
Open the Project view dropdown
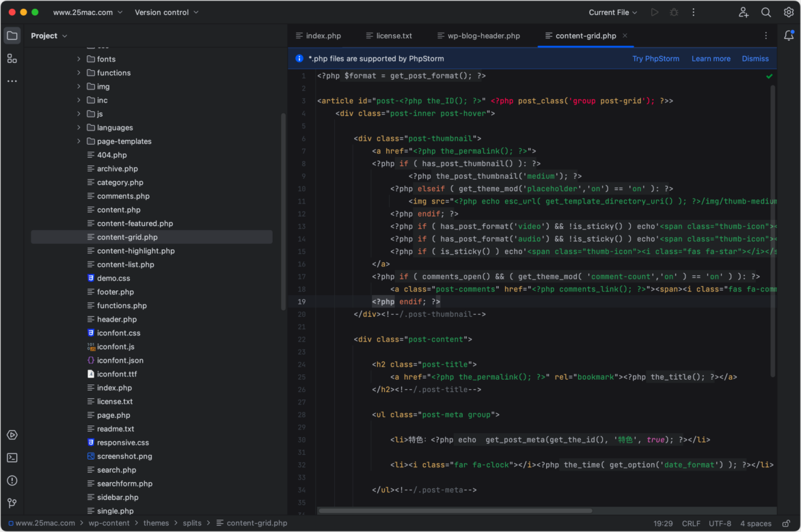(49, 36)
